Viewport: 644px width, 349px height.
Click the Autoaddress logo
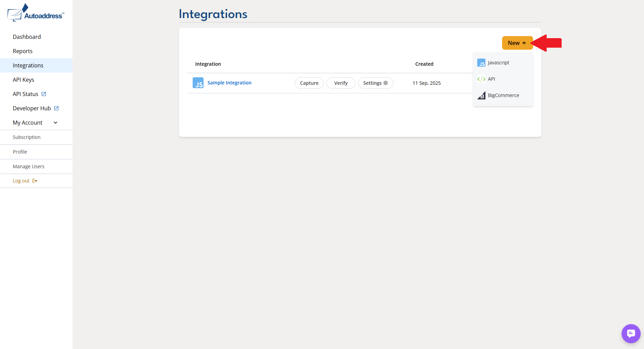[x=35, y=13]
